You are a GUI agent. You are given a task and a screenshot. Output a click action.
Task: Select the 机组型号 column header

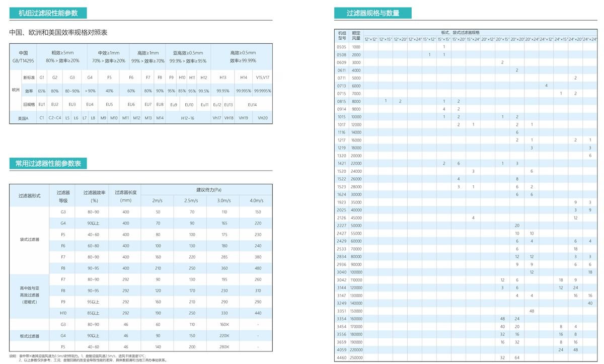point(342,35)
